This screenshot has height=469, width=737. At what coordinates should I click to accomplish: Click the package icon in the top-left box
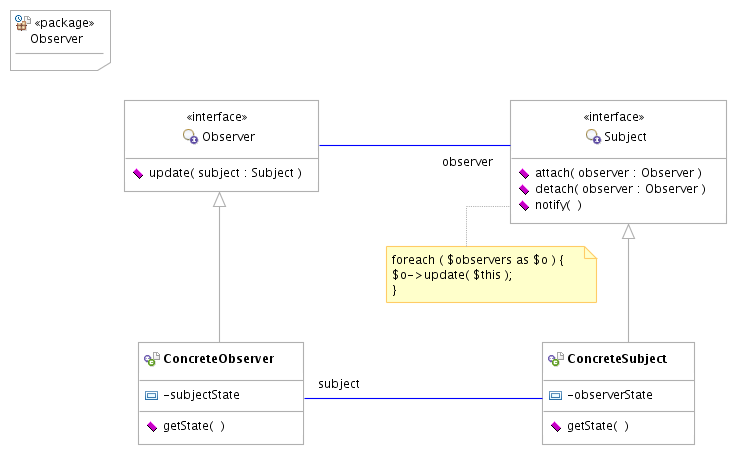pyautogui.click(x=22, y=22)
